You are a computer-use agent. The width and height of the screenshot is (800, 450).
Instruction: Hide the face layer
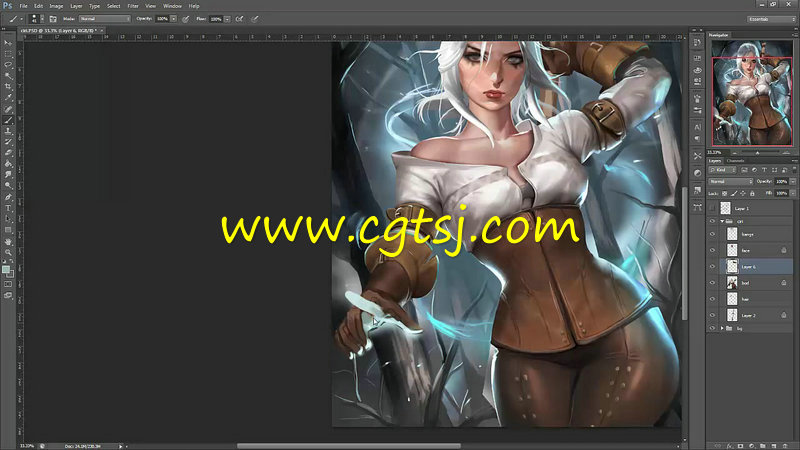click(712, 250)
